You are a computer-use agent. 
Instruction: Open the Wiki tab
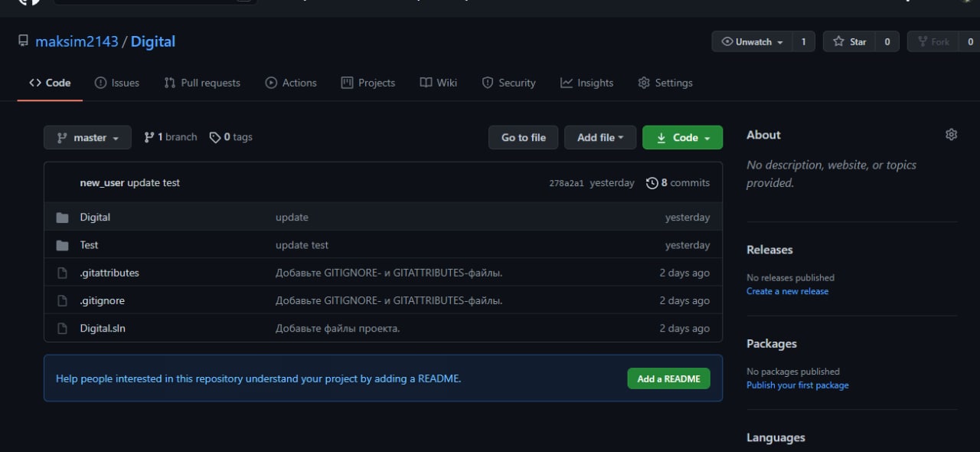(439, 83)
